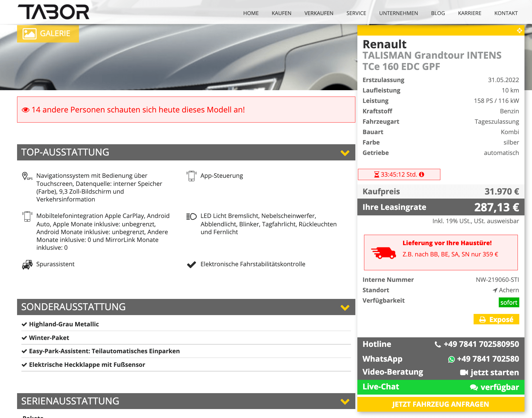This screenshot has height=418, width=532.
Task: Click the TABOR logo
Action: [x=53, y=12]
